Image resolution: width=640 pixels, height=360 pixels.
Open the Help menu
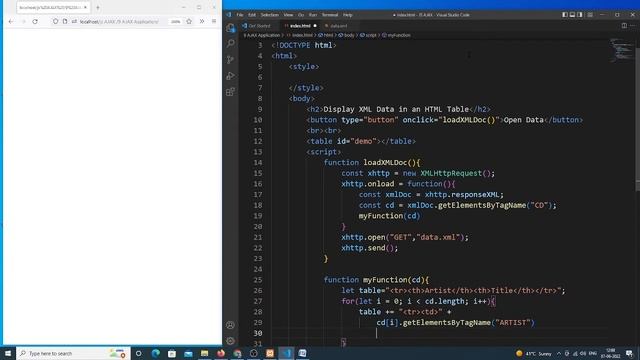pos(347,15)
